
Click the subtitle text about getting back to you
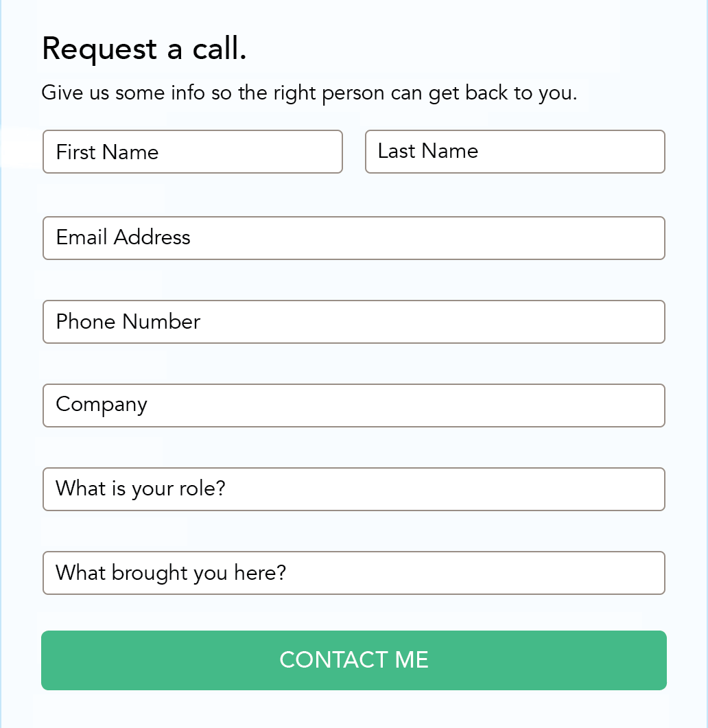tap(310, 93)
